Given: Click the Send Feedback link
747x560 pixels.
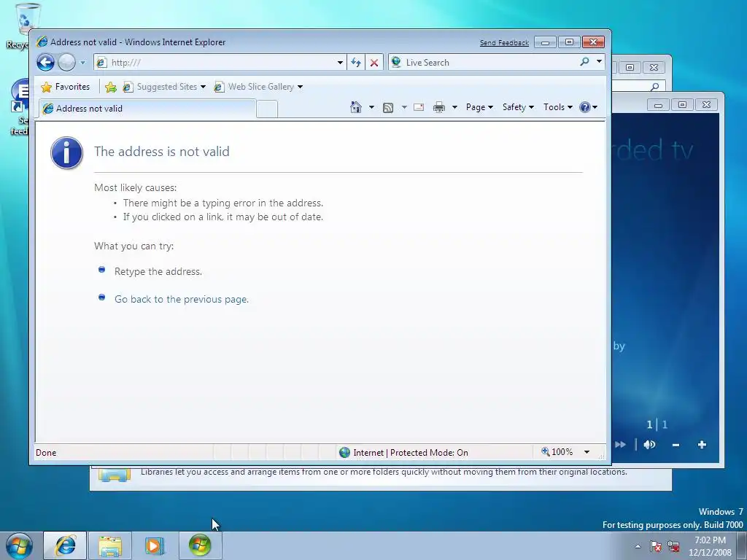Looking at the screenshot, I should pos(504,43).
